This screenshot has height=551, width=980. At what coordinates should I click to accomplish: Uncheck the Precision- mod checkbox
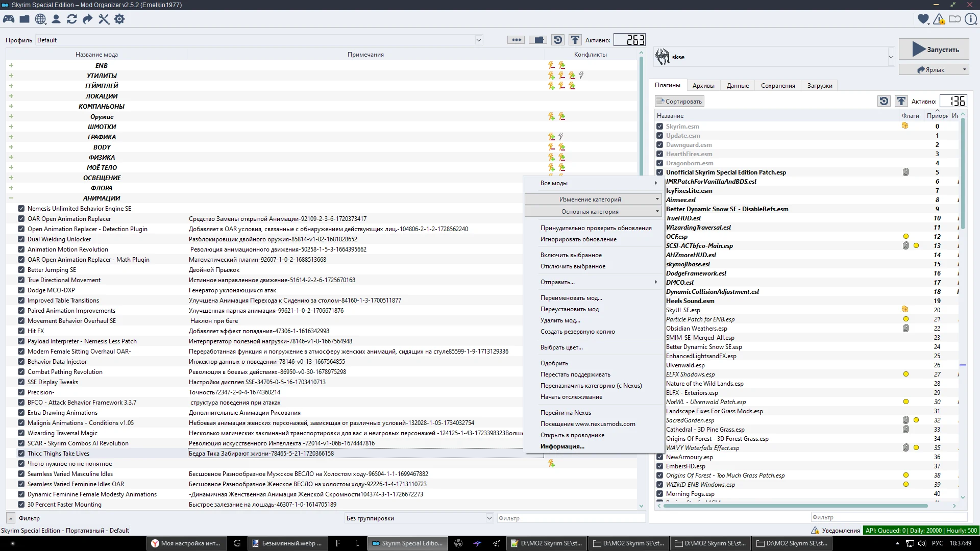(21, 392)
